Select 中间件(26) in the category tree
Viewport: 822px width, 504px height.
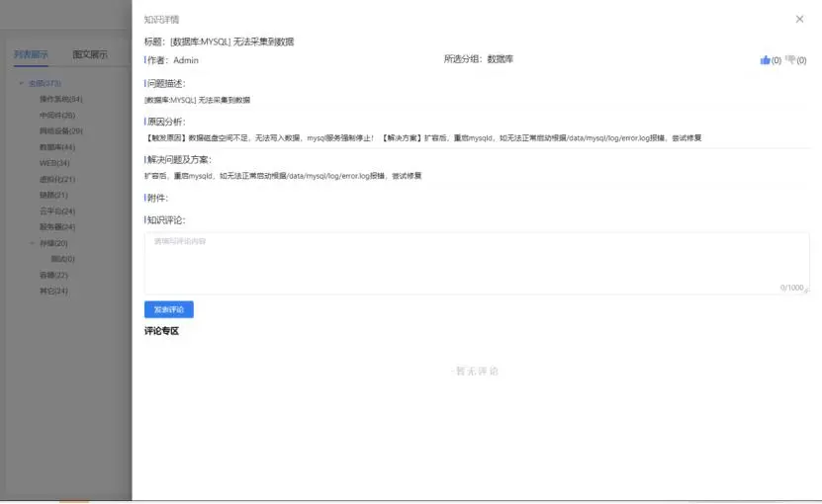(57, 116)
